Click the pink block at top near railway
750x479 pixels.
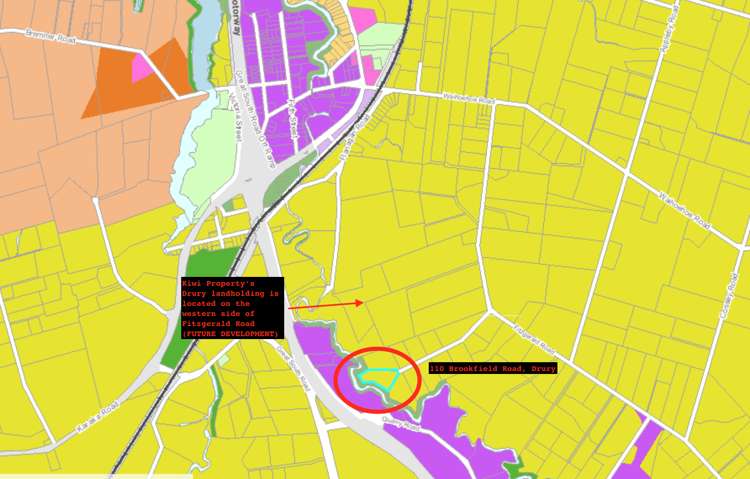(x=363, y=19)
